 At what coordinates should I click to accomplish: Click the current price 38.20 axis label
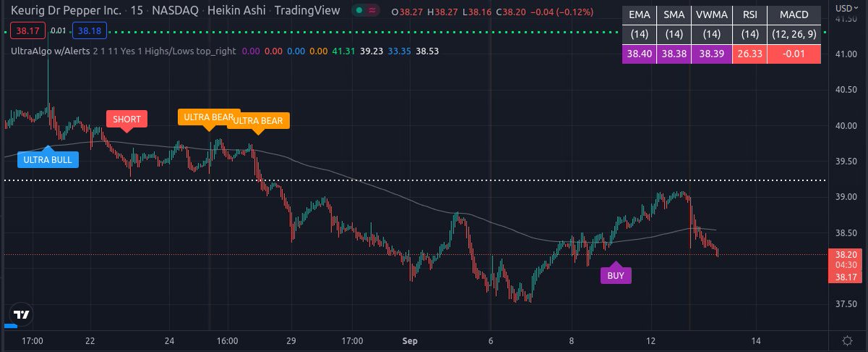(x=846, y=255)
